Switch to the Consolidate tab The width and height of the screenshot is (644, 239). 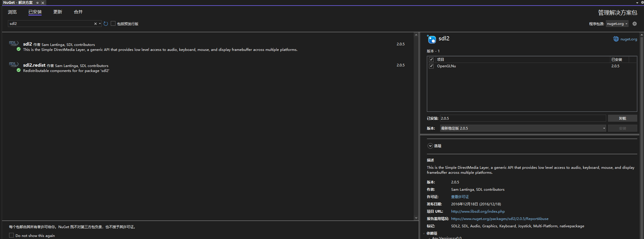(x=78, y=12)
